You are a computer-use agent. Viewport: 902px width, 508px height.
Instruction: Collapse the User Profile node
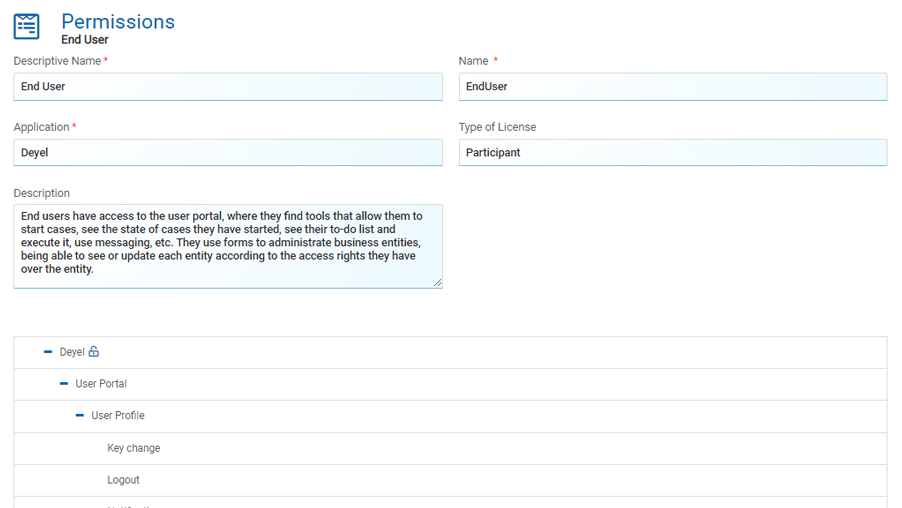tap(80, 415)
